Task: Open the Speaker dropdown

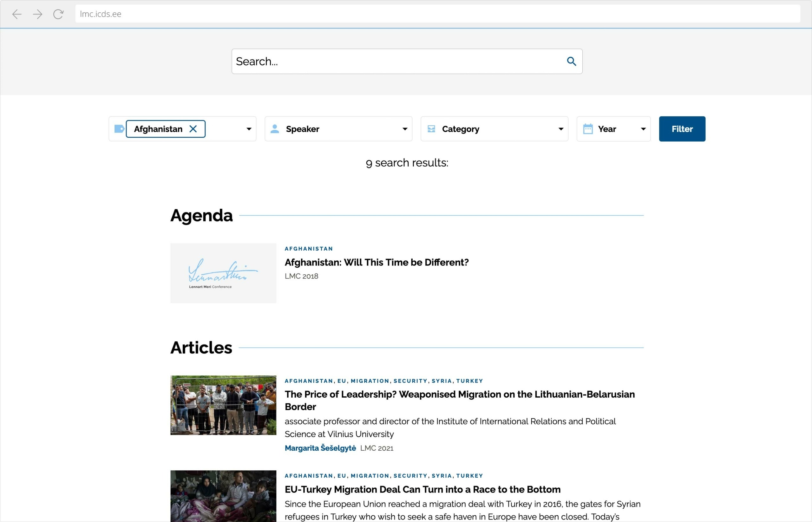Action: [x=405, y=129]
